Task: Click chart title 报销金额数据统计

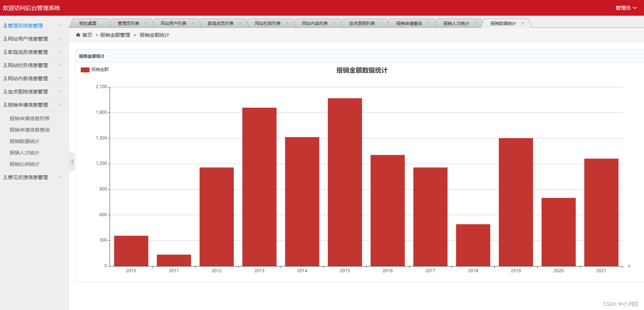Action: coord(362,70)
